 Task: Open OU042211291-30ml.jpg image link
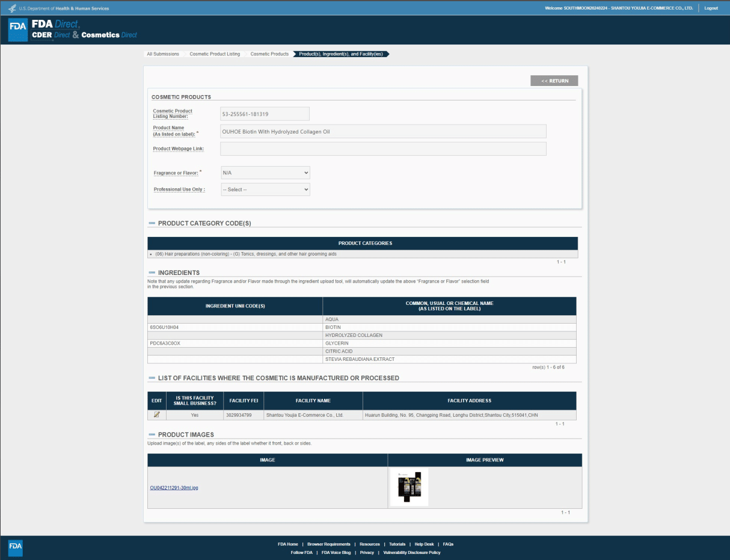pyautogui.click(x=174, y=488)
